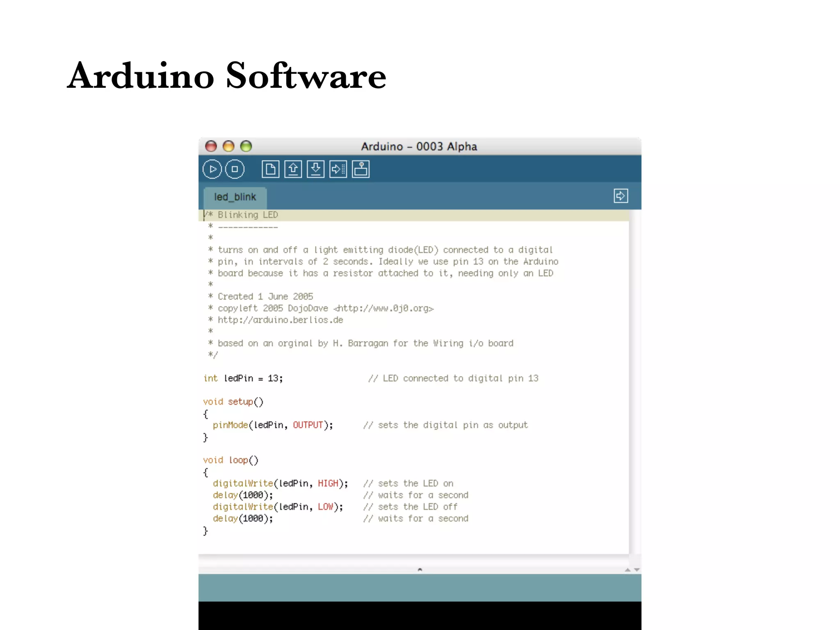Close the Arduino window with red button

coord(211,146)
